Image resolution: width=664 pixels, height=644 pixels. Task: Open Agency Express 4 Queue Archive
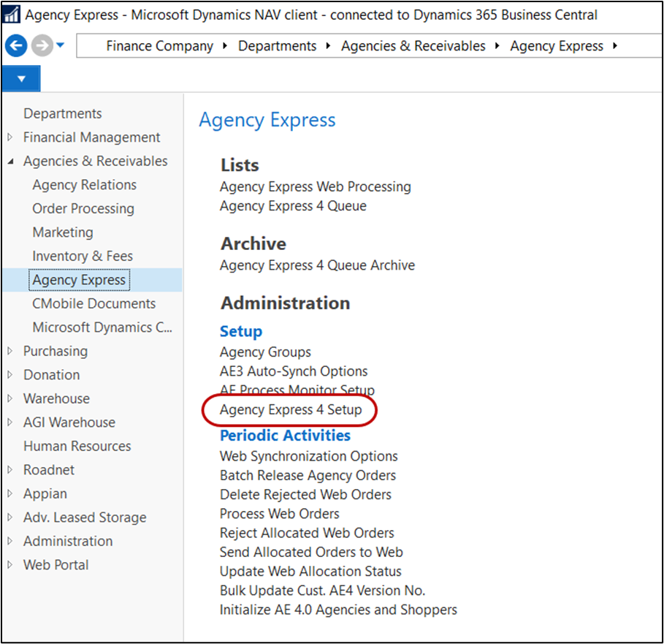[317, 265]
